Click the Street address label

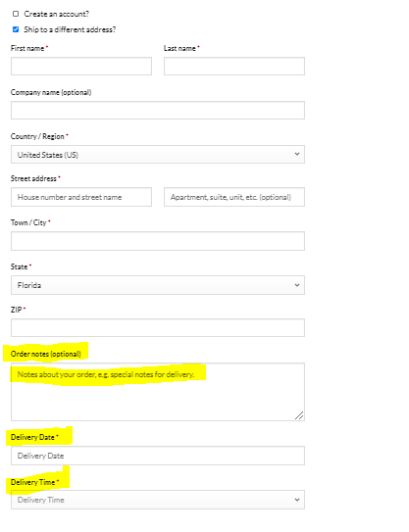point(33,178)
